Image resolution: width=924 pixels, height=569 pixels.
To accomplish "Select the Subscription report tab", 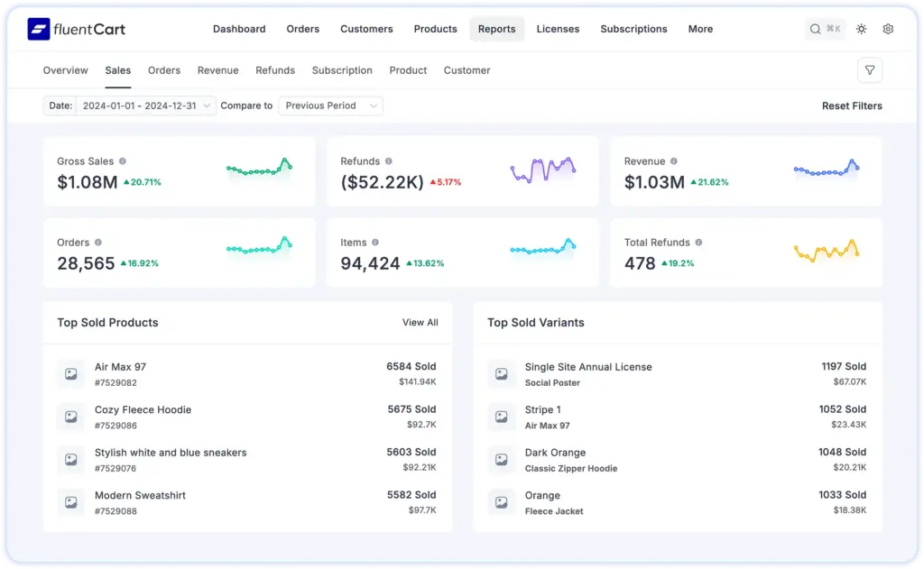I will click(342, 69).
